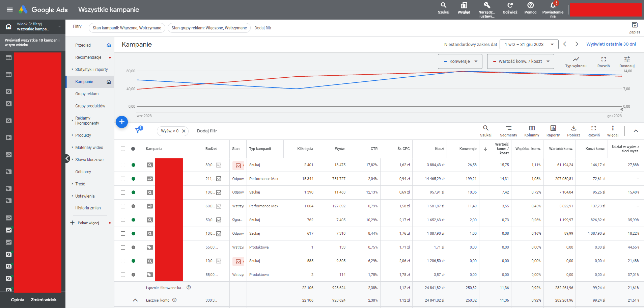Select campaign row with 1 004 clicks
The image size is (644, 308).
[123, 206]
